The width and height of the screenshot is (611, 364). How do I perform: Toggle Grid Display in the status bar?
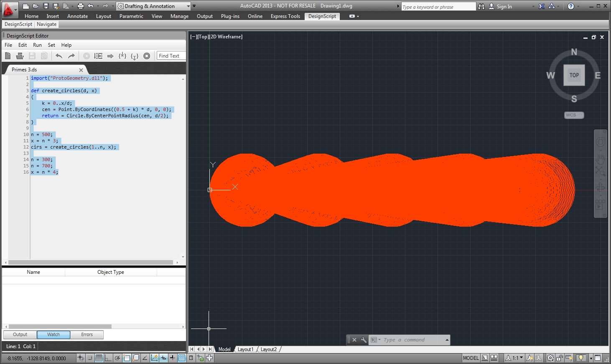pos(99,358)
